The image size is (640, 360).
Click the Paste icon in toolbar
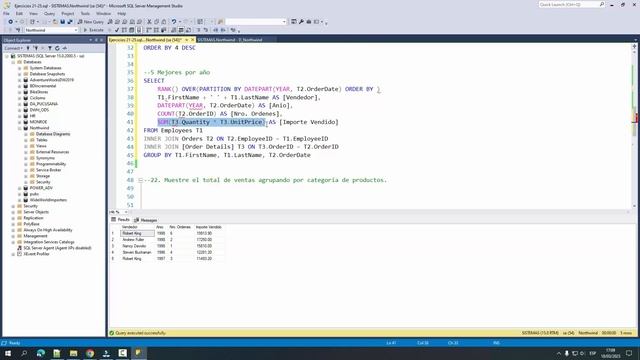pos(164,22)
